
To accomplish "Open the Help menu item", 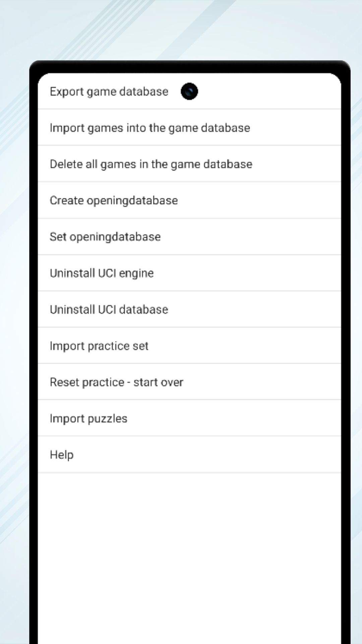I will [x=62, y=455].
